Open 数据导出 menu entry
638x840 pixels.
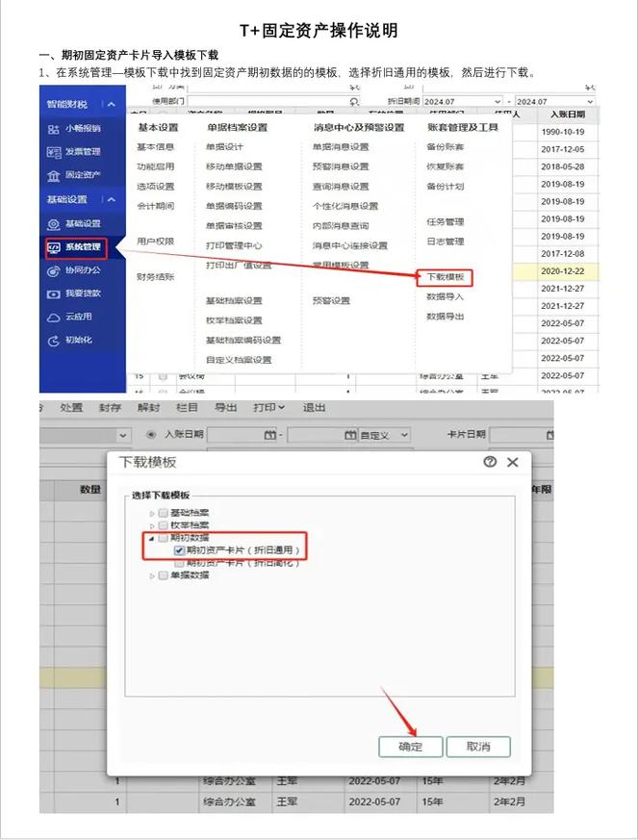pos(446,317)
